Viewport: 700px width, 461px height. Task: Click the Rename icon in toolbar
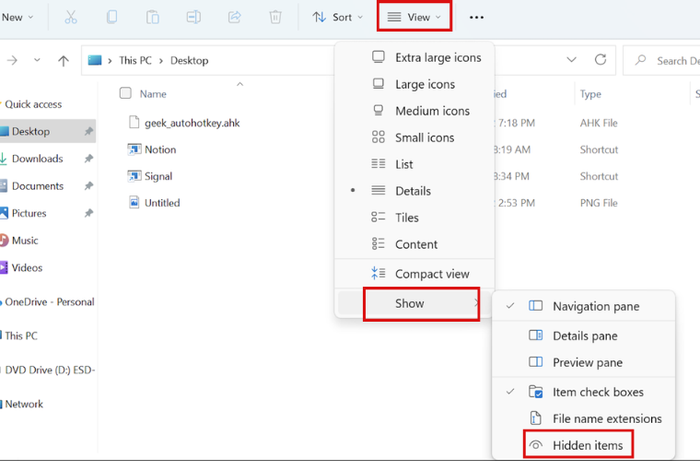coord(193,17)
